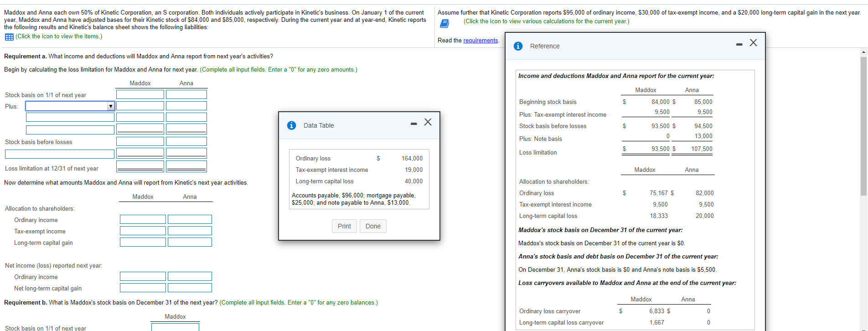Click Maddox's tax-exempt income field
868x331 pixels.
[x=143, y=231]
